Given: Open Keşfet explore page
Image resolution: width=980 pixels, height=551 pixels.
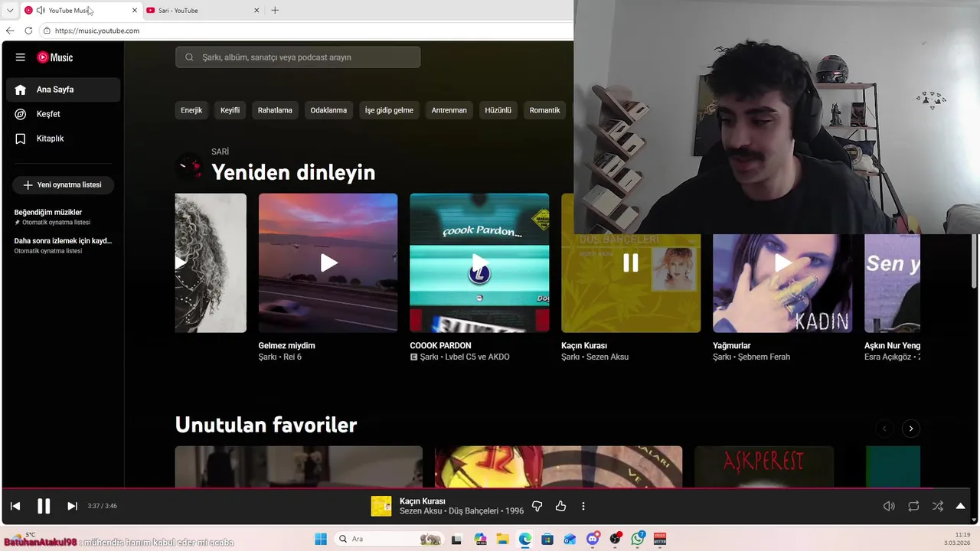Looking at the screenshot, I should click(x=63, y=114).
